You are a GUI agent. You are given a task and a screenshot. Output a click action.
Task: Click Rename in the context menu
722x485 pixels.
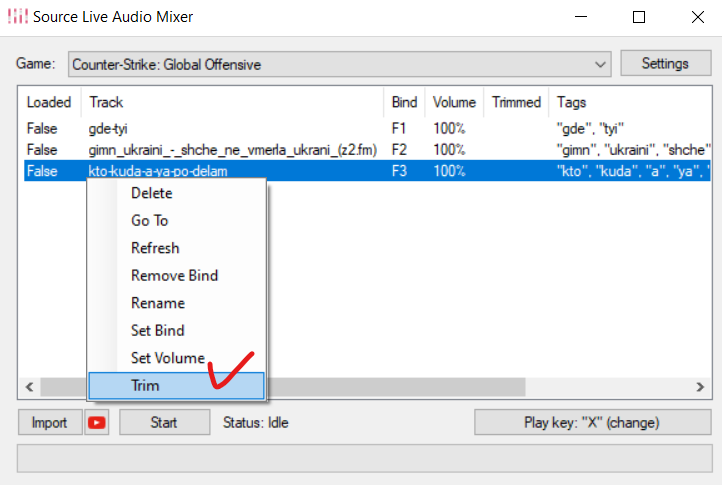point(158,303)
